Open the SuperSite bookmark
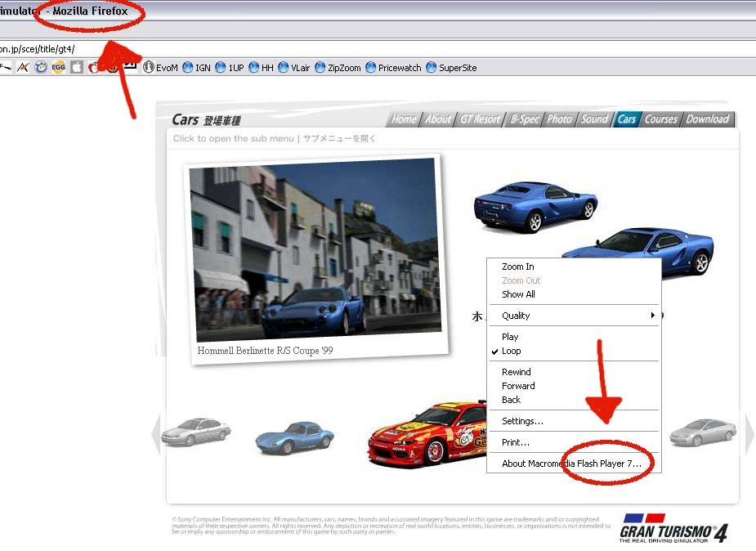 [451, 68]
